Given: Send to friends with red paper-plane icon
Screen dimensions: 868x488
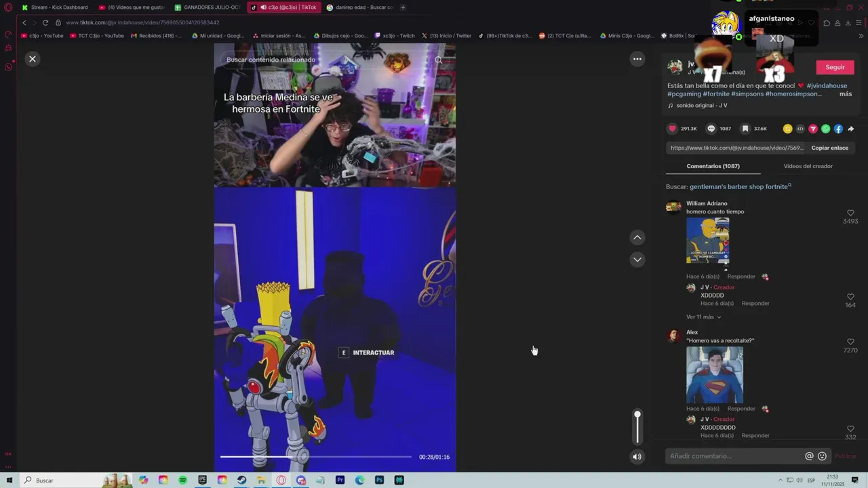Looking at the screenshot, I should tap(813, 129).
